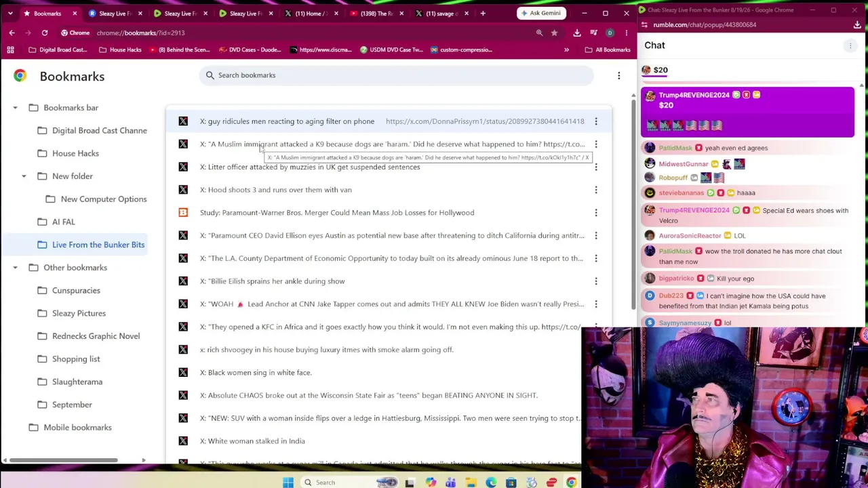Open more actions for Paramount-Warner study bookmark
This screenshot has height=488, width=868.
[x=596, y=213]
